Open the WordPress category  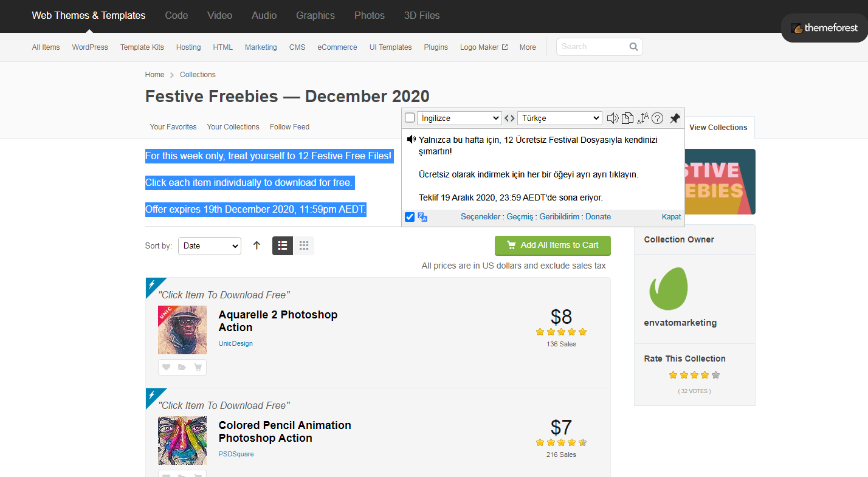(90, 47)
